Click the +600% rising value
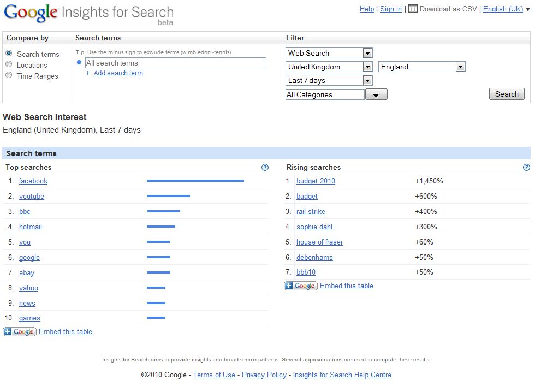The width and height of the screenshot is (535, 392). coord(425,196)
